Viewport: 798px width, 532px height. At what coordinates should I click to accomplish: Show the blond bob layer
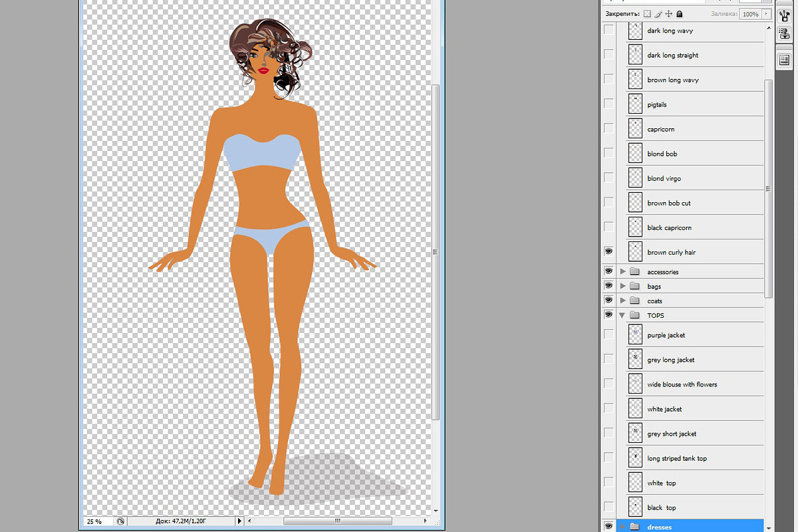[608, 154]
